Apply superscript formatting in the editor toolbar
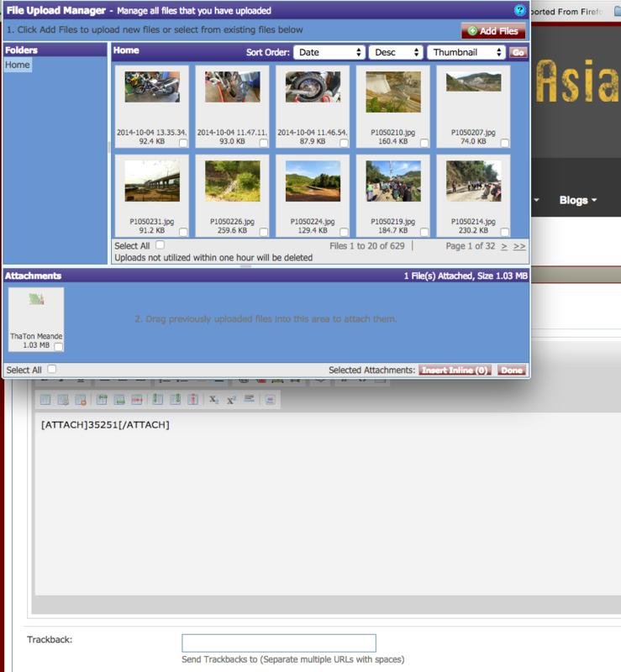 pyautogui.click(x=231, y=400)
